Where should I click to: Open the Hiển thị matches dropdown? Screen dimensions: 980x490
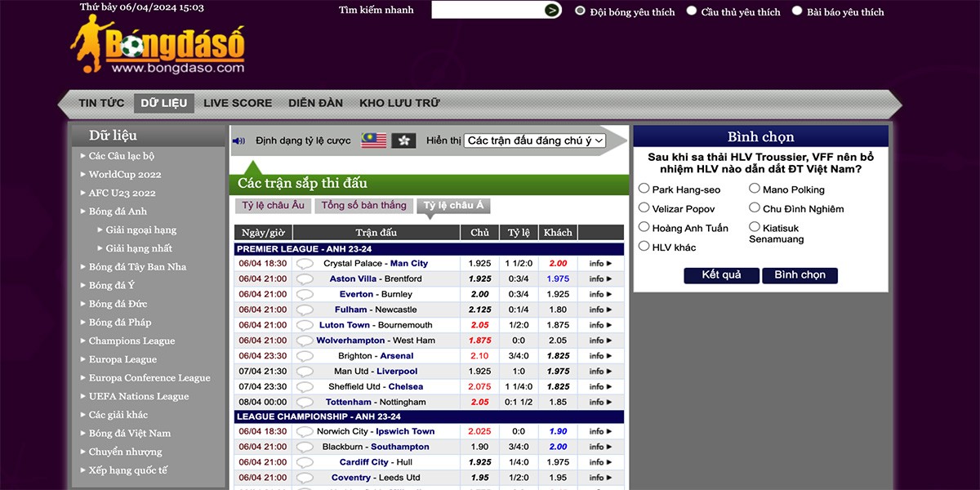click(535, 140)
